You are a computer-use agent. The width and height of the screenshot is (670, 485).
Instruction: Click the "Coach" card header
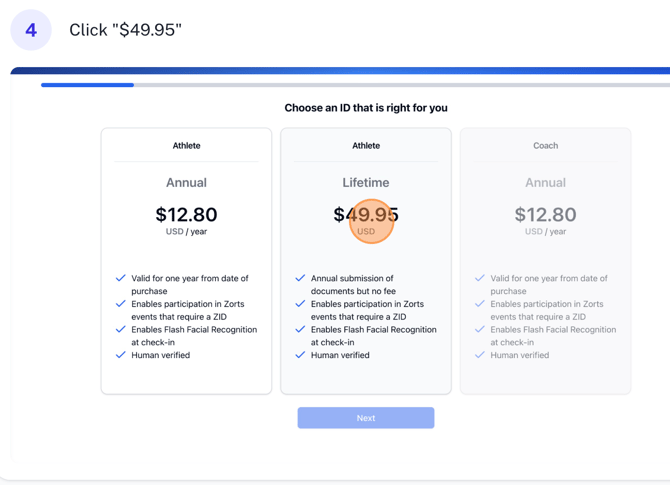[545, 146]
